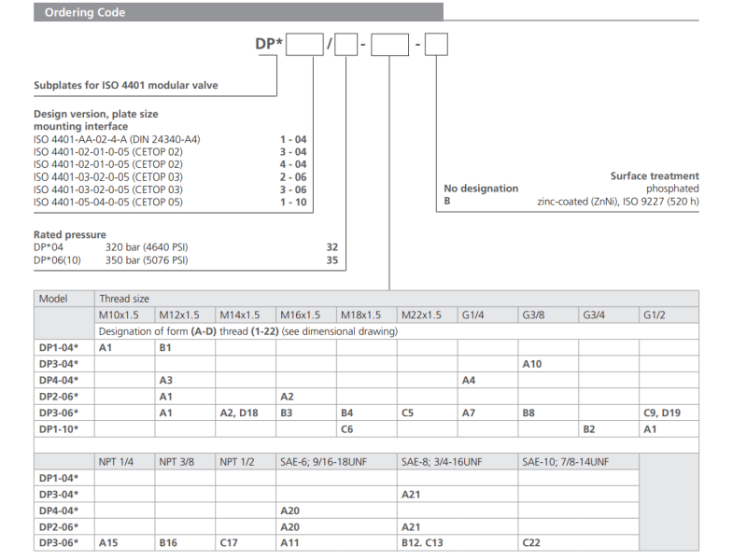Select the SAE-10; 7/8-14UNF column header
Viewport: 747px width, 560px height.
coord(565,461)
